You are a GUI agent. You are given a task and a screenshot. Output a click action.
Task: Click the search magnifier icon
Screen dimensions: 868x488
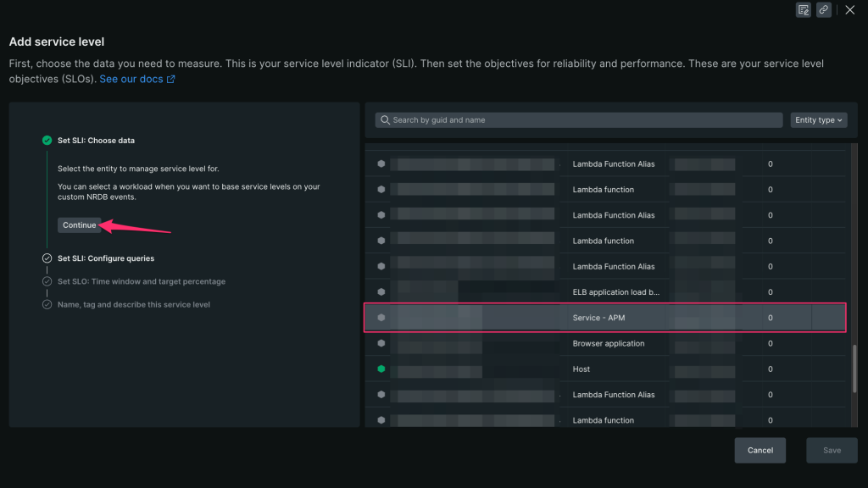tap(386, 120)
